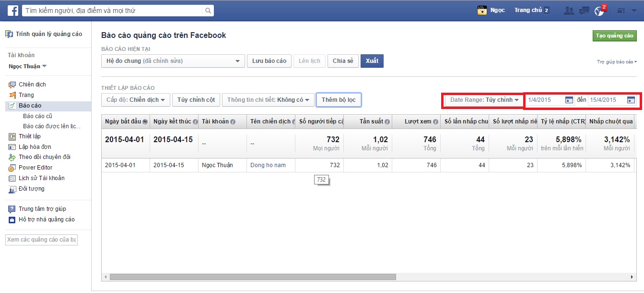Click Tạo quảng cáo green button
Screen dimensions: 644x293
[x=615, y=36]
